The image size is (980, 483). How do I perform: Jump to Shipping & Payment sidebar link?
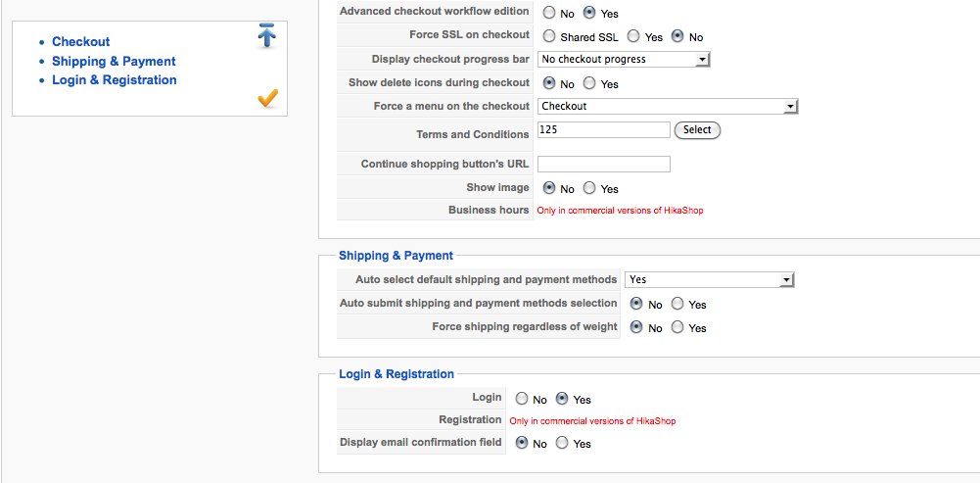pyautogui.click(x=114, y=62)
